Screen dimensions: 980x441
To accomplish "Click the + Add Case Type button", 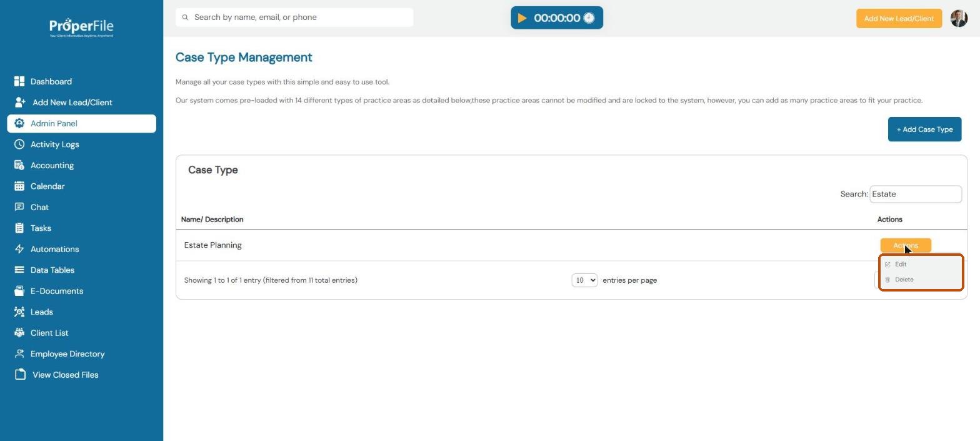I will [x=924, y=129].
